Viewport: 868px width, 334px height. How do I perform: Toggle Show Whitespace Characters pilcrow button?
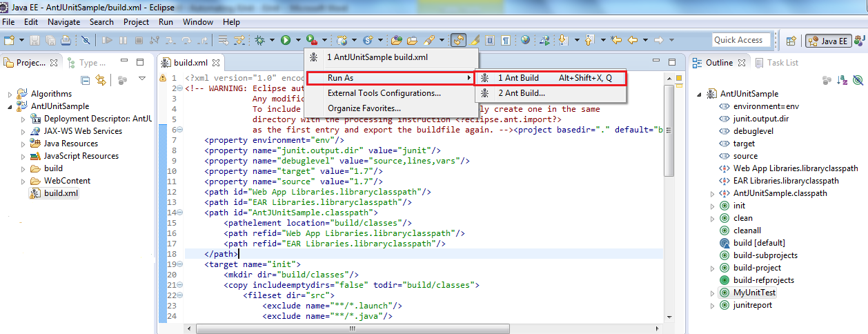click(x=506, y=41)
